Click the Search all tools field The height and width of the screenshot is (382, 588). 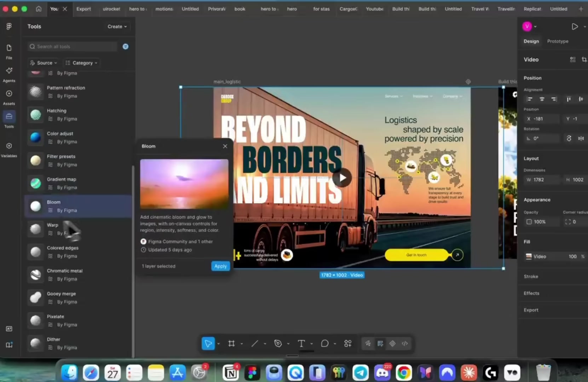point(72,46)
